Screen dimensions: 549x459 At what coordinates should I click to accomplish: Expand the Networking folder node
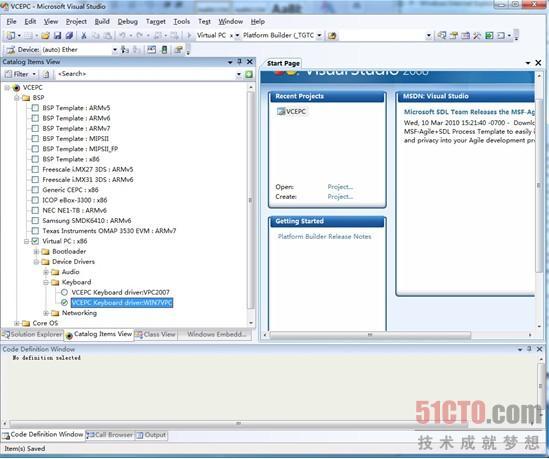coord(46,313)
